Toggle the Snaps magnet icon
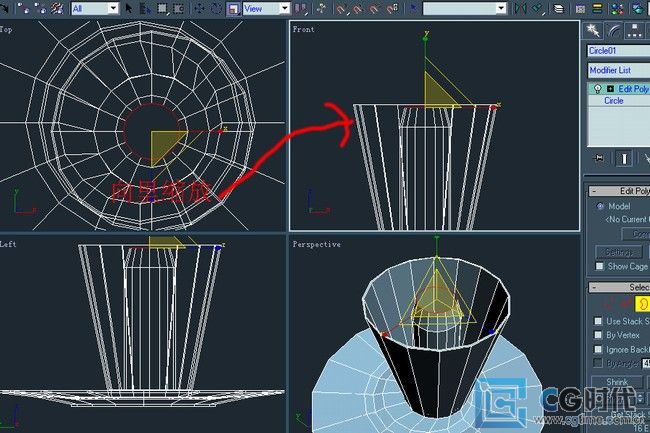 (341, 9)
